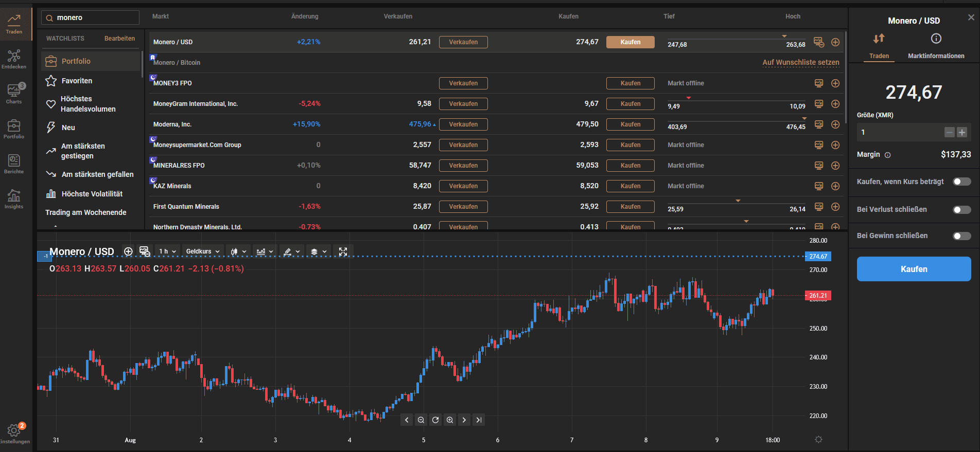
Task: Open the Insights sidebar section
Action: [14, 198]
